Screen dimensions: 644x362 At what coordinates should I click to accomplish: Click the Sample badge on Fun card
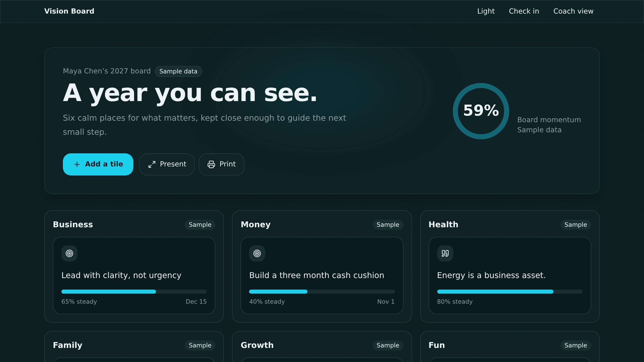coord(576,345)
